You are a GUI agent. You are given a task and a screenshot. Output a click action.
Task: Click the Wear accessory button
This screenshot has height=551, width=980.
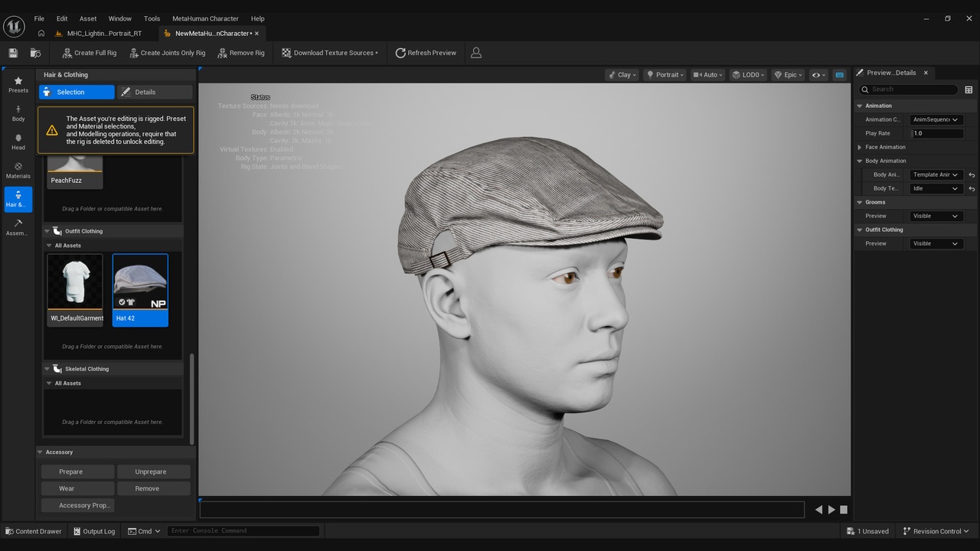pyautogui.click(x=78, y=488)
